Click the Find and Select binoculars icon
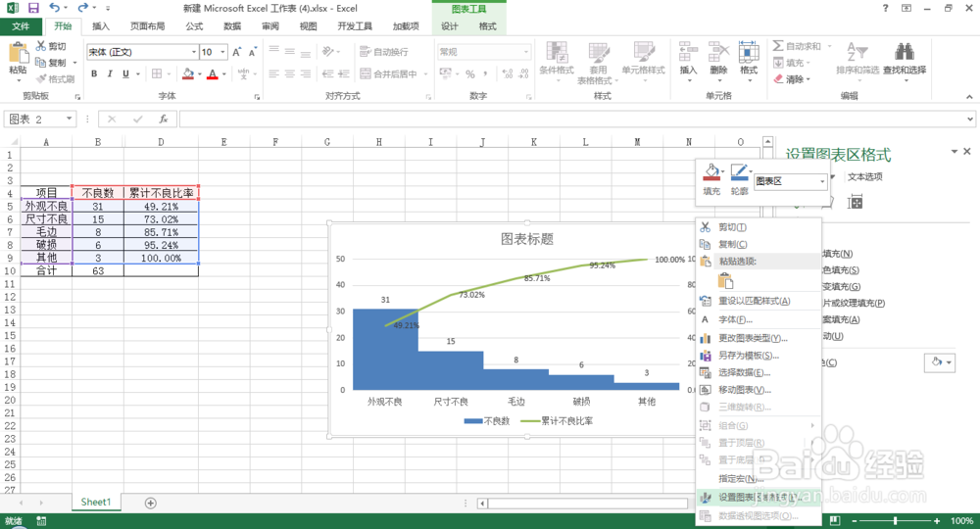Viewport: 980px width, 529px height. click(905, 53)
